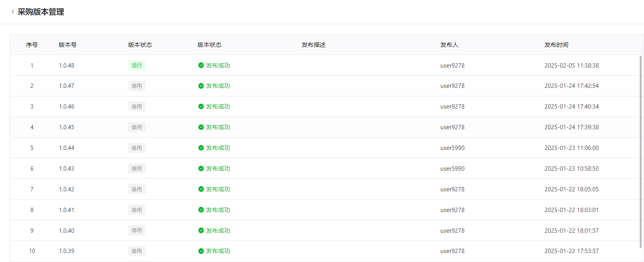Screen dimensions: 644x262
Task: Click the 停用 status tag for version 1.0.47
Action: point(137,86)
